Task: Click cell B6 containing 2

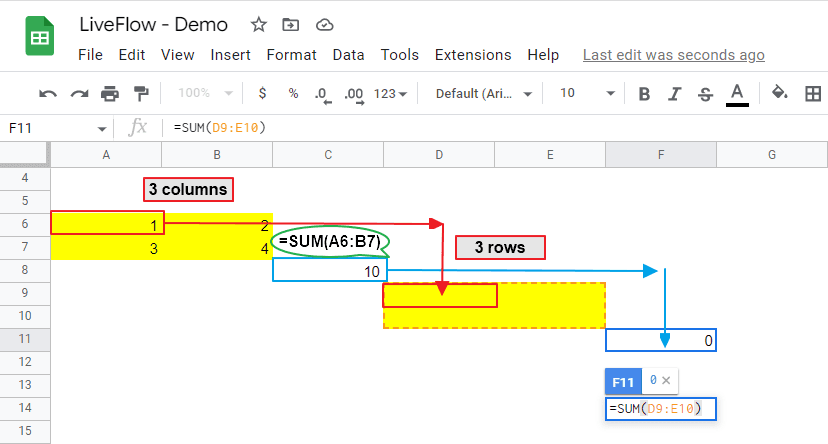Action: click(217, 224)
